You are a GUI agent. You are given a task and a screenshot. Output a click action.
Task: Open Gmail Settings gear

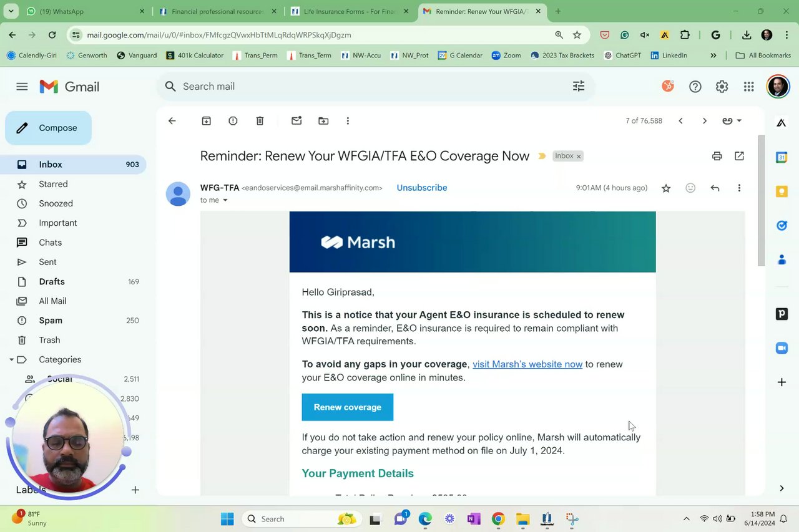tap(722, 87)
